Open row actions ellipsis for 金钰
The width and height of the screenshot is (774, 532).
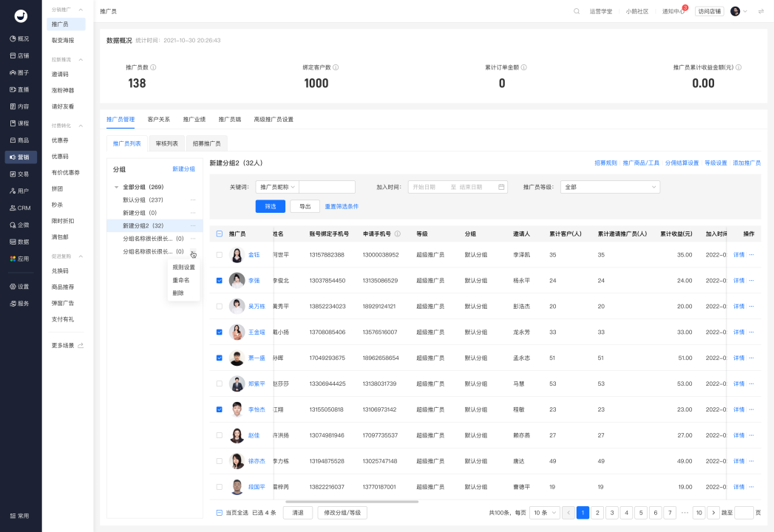point(751,255)
